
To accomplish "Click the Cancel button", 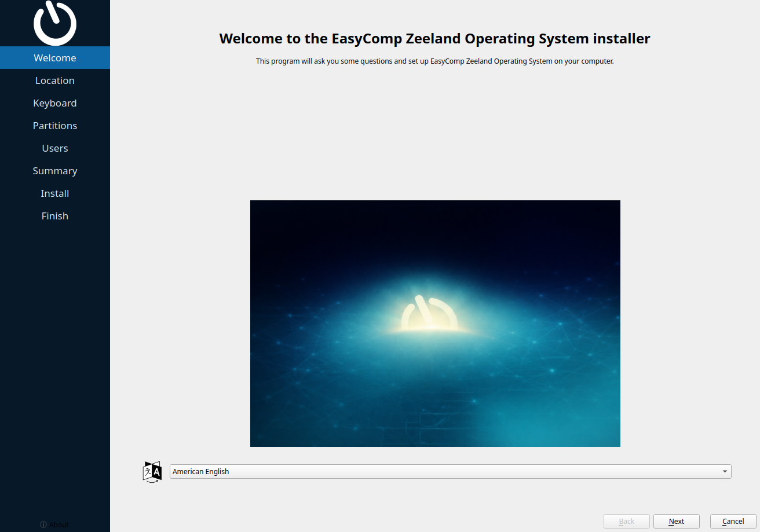I will pyautogui.click(x=733, y=522).
